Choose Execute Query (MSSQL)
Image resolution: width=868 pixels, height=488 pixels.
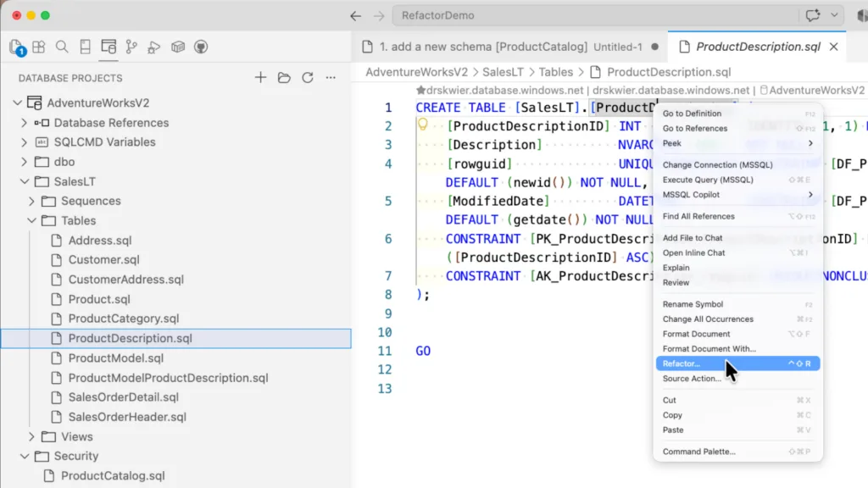point(738,180)
